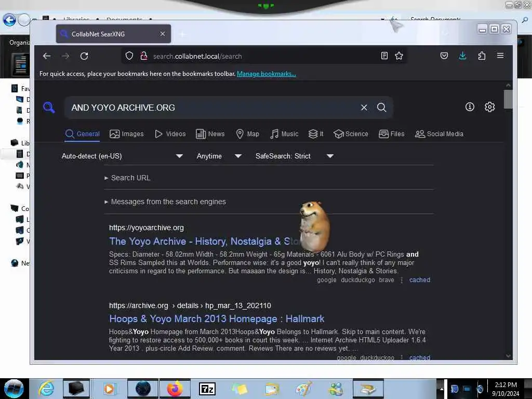
Task: Open the Firefox hamburger menu
Action: (500, 55)
